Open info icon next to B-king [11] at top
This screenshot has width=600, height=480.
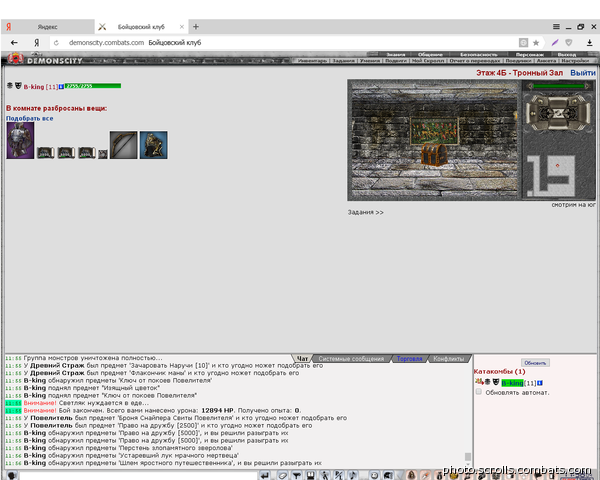click(x=61, y=87)
